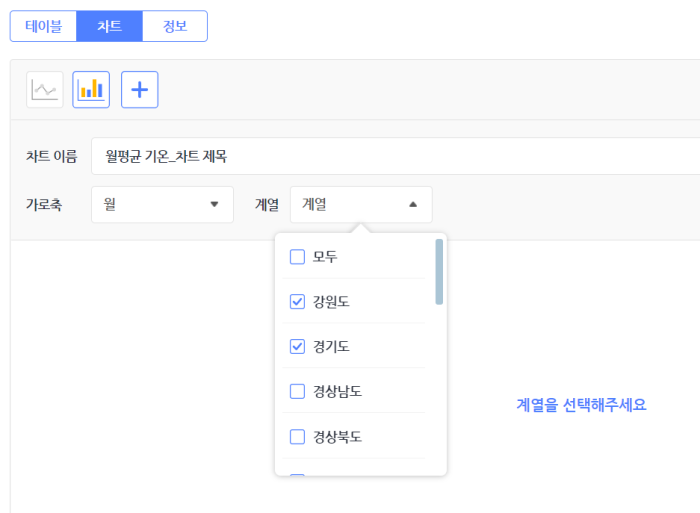Click the up arrow in 계열 dropdown
Viewport: 700px width, 513px height.
point(413,204)
